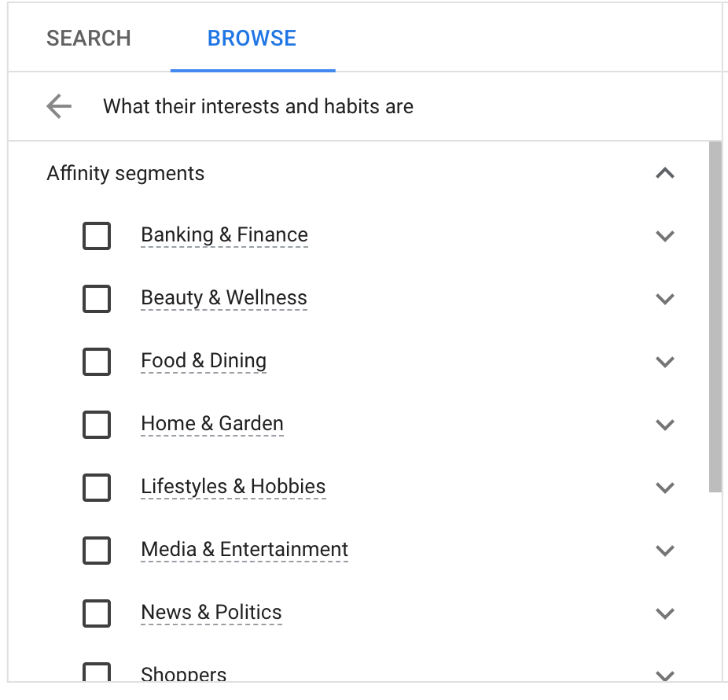Expand Home & Garden chevron
This screenshot has width=728, height=700.
click(x=665, y=425)
